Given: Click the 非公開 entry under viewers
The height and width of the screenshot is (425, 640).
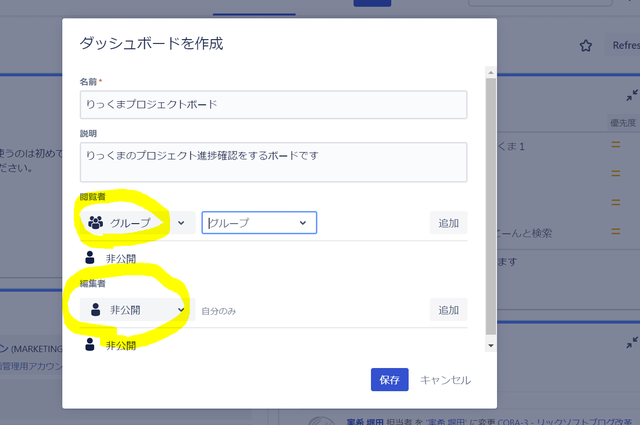Looking at the screenshot, I should coord(111,258).
